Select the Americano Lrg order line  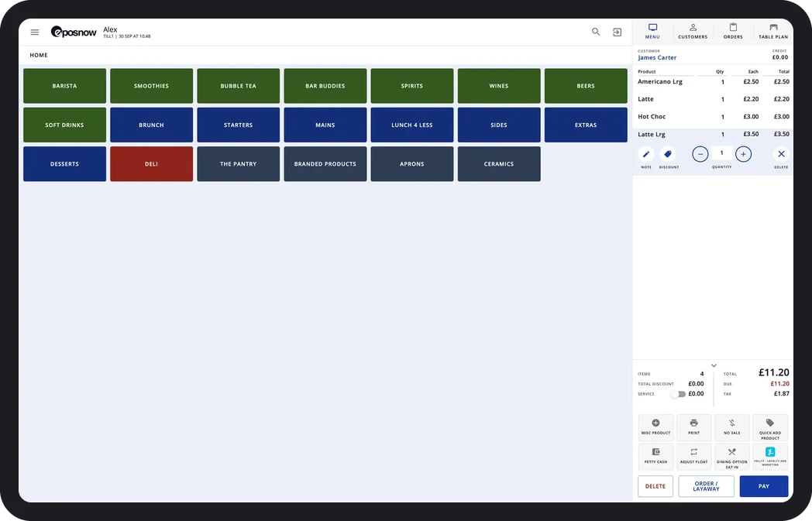713,82
